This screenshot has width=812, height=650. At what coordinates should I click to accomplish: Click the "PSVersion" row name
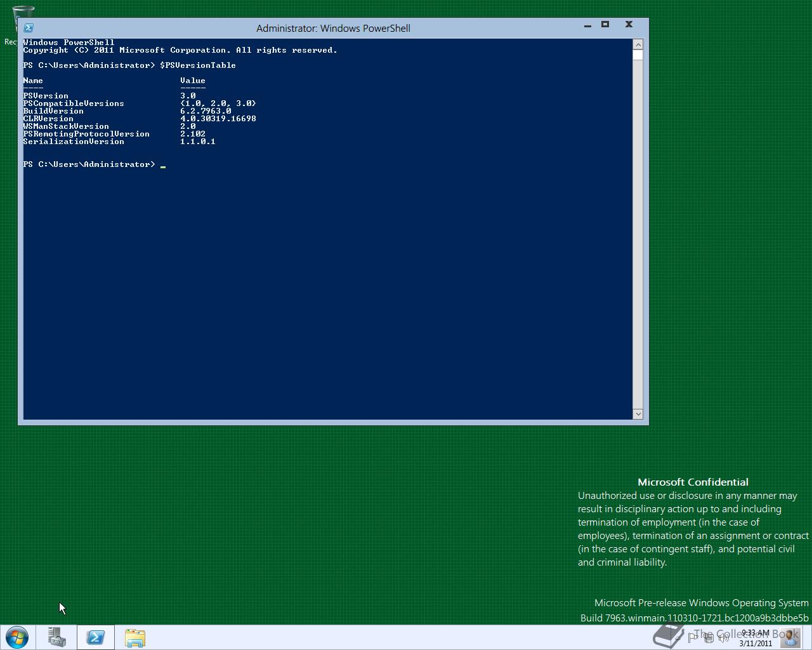click(46, 96)
